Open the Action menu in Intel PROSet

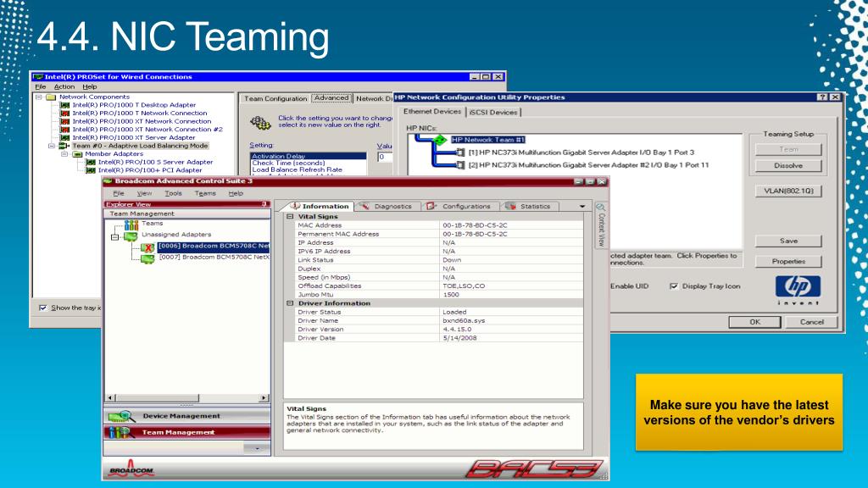point(64,87)
